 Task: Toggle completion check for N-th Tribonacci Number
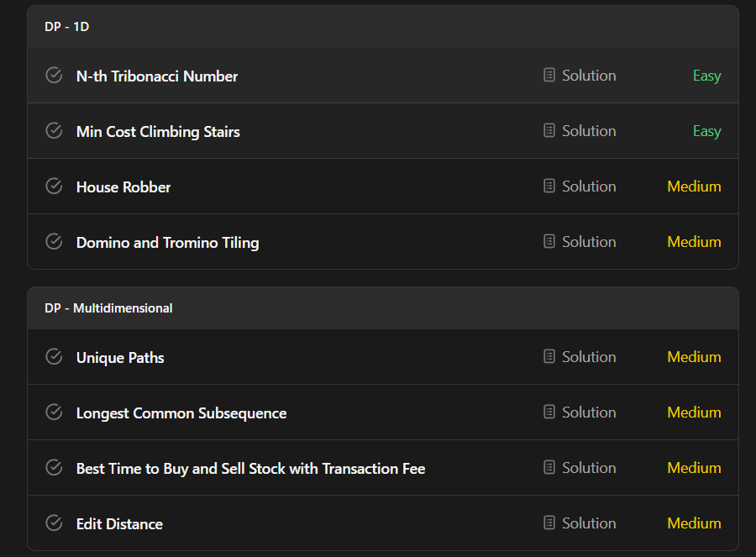54,76
